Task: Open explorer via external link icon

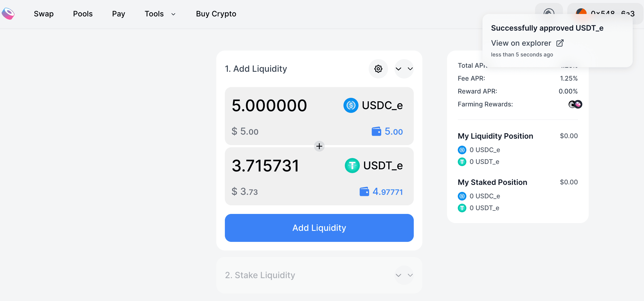Action: [x=560, y=43]
